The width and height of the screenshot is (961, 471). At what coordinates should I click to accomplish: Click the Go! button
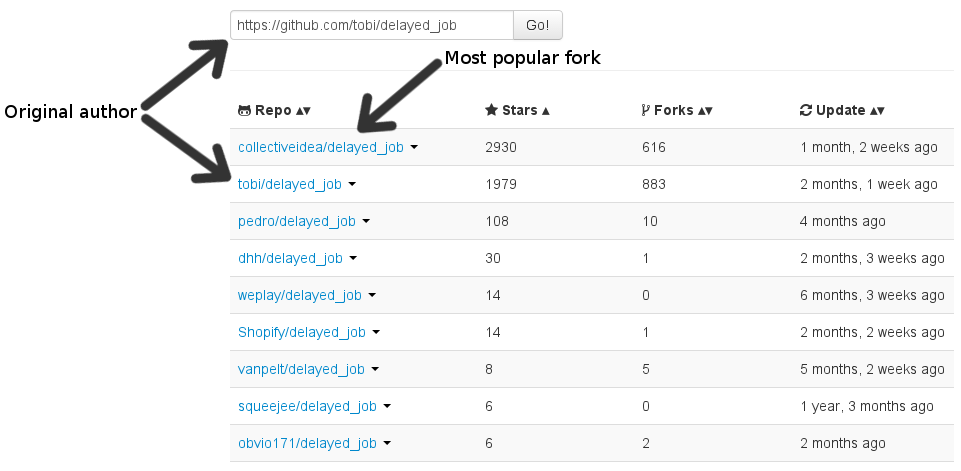click(537, 25)
